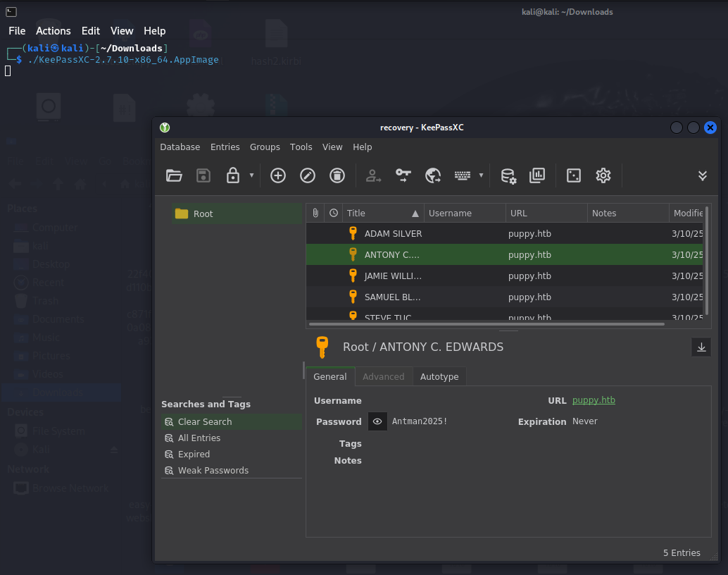
Task: Open the terminal File menu
Action: pos(17,31)
